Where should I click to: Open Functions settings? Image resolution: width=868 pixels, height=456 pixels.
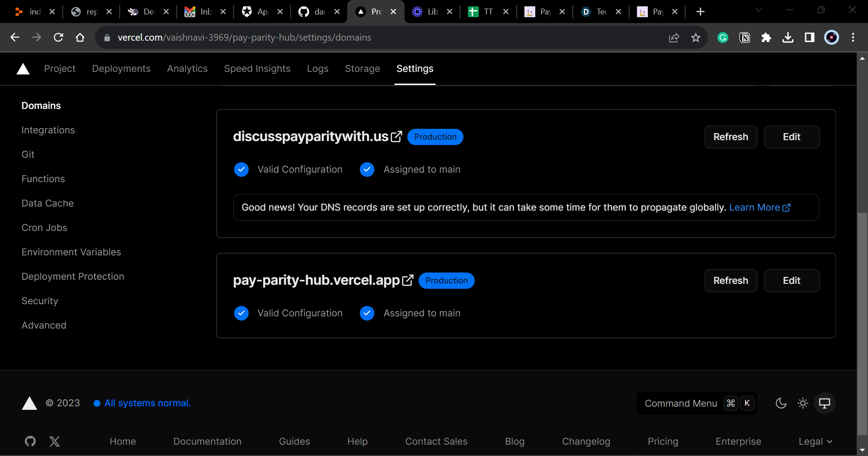(x=43, y=179)
